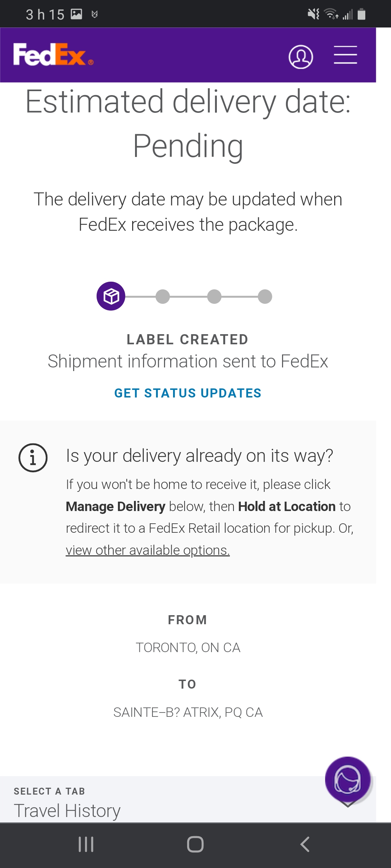Viewport: 391px width, 868px height.
Task: Tap the LABEL CREATED status text
Action: click(188, 340)
